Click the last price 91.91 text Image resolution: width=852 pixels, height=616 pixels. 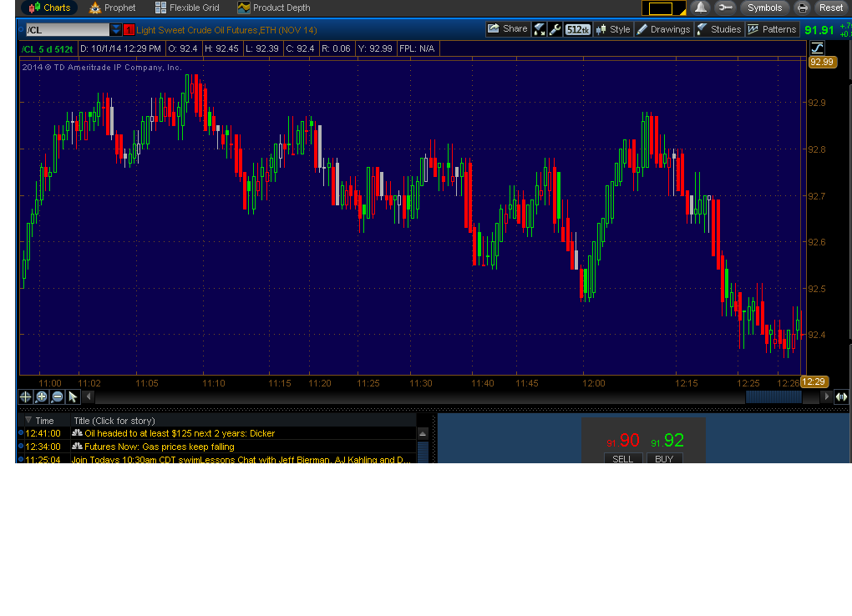[819, 30]
